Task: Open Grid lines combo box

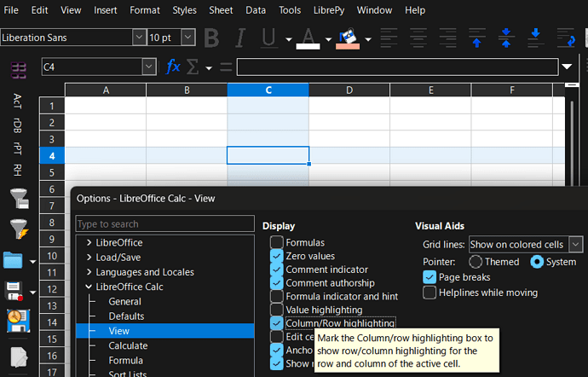Action: click(x=526, y=245)
